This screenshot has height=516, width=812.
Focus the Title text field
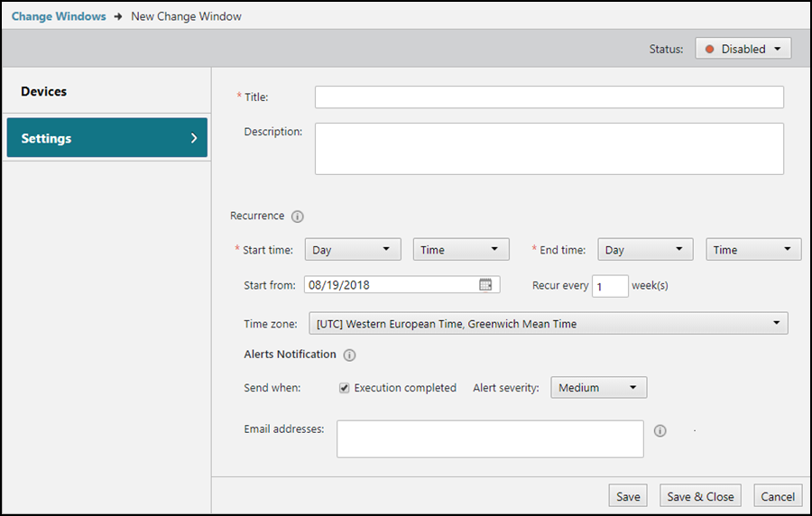549,97
